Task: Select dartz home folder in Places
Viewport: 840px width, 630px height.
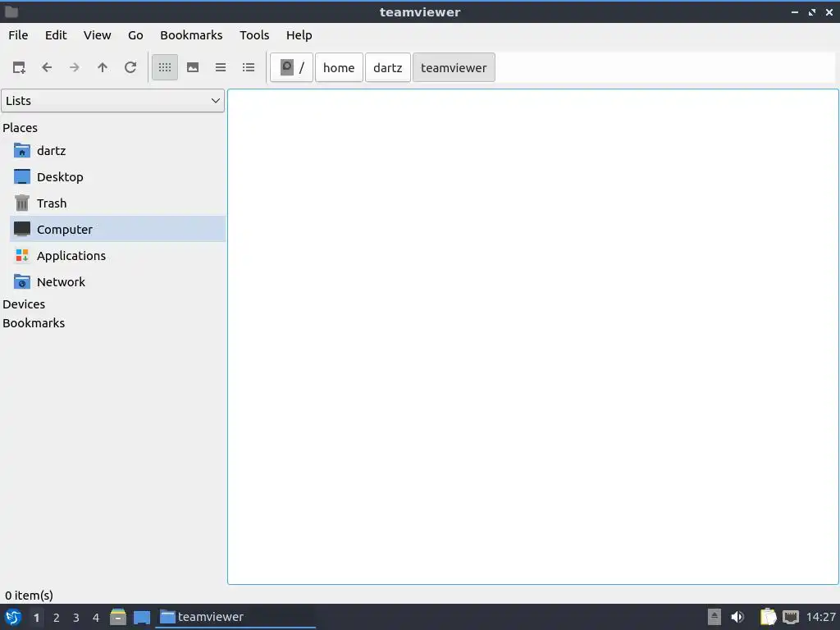Action: (x=118, y=151)
